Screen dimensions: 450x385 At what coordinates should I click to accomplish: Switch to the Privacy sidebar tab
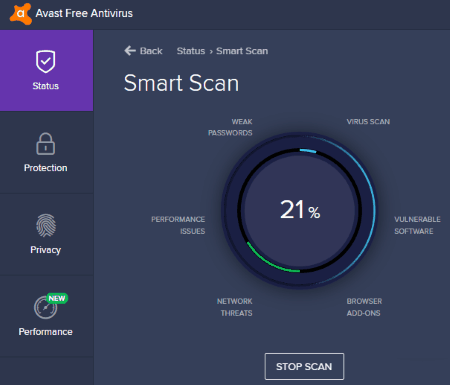click(46, 234)
